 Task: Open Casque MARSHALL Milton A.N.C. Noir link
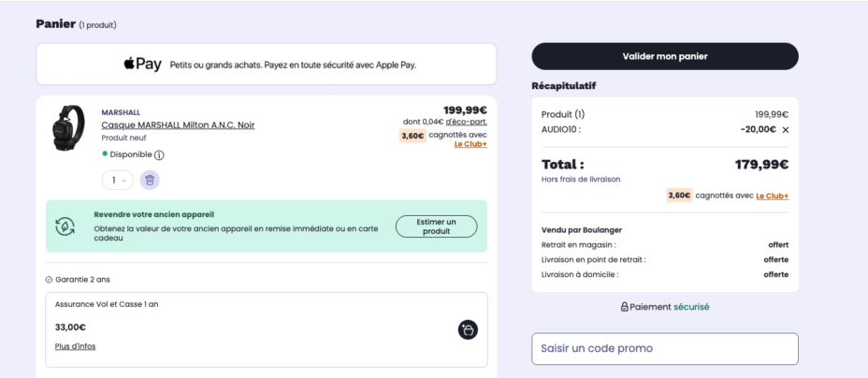(179, 124)
